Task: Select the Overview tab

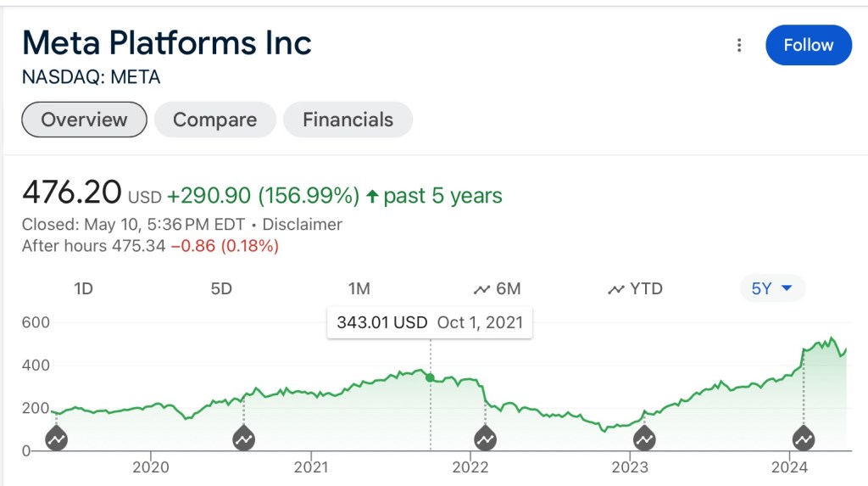Action: point(84,120)
